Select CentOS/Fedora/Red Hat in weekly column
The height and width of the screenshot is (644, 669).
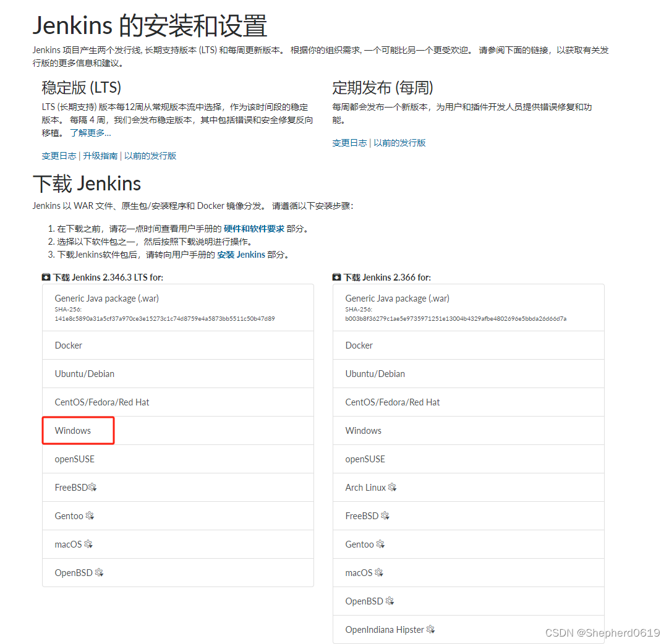click(x=392, y=402)
